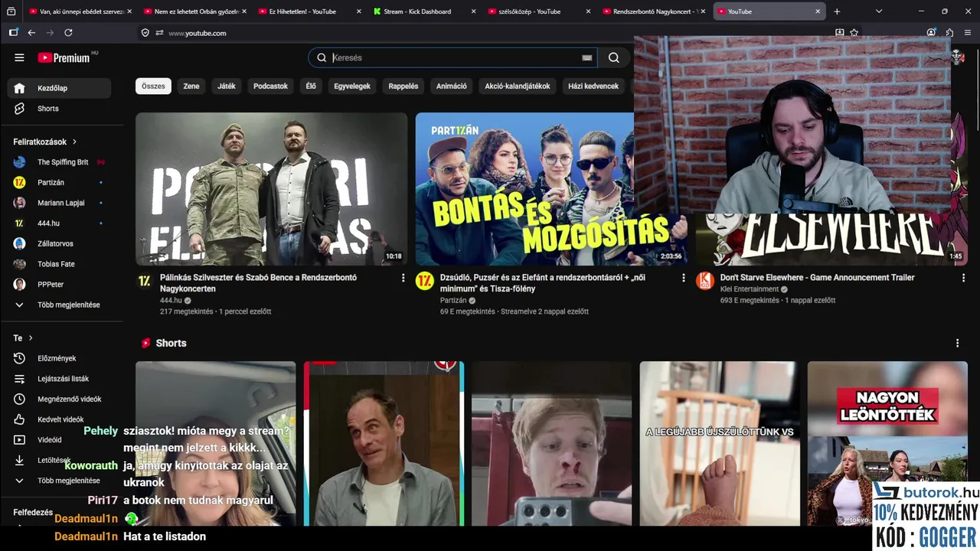Open Zállatorvos subscription
This screenshot has height=551, width=980.
(x=59, y=243)
